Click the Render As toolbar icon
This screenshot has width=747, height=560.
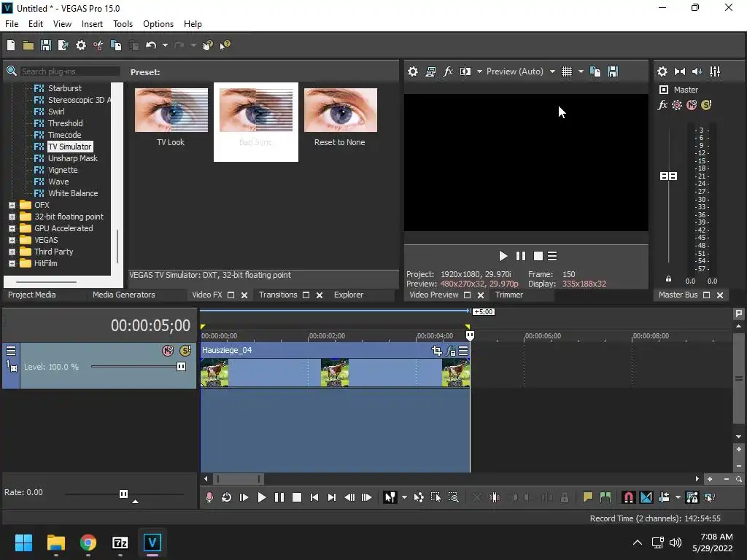pyautogui.click(x=63, y=45)
